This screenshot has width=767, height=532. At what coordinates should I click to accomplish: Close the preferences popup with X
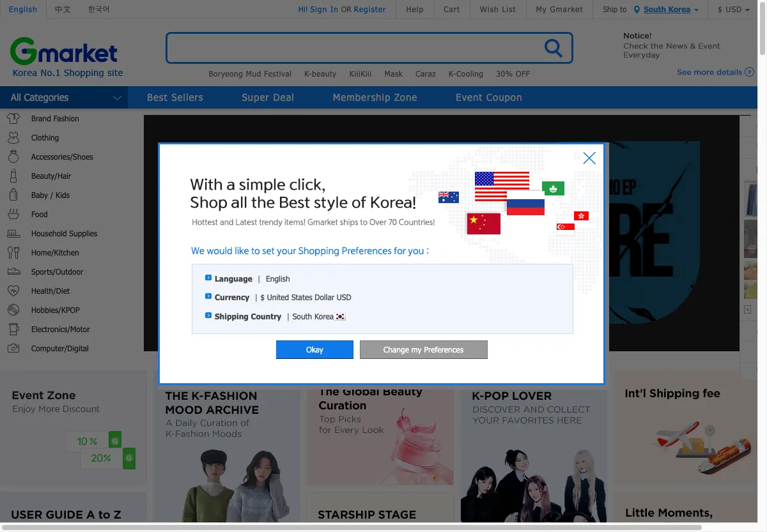pyautogui.click(x=589, y=158)
